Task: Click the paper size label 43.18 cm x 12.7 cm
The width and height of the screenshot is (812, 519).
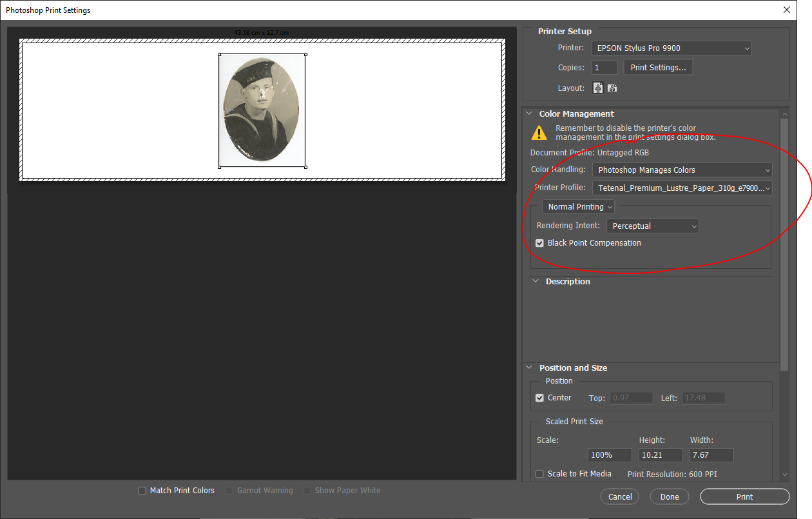Action: click(x=262, y=32)
